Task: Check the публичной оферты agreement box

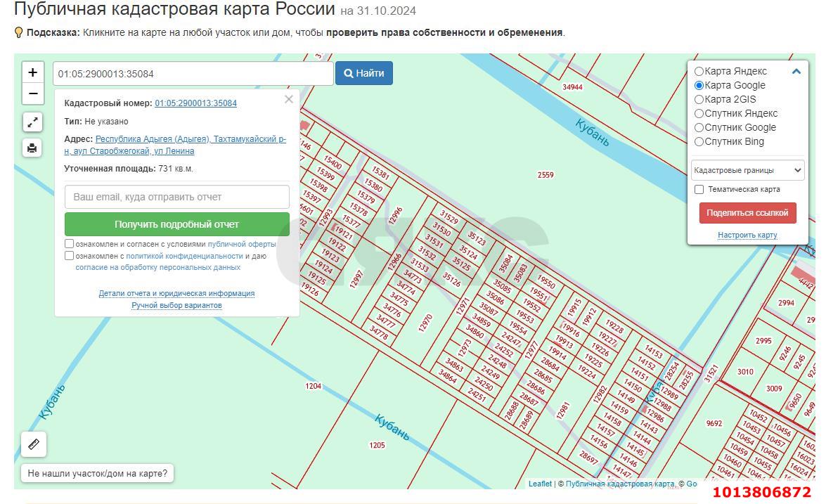Action: [69, 243]
